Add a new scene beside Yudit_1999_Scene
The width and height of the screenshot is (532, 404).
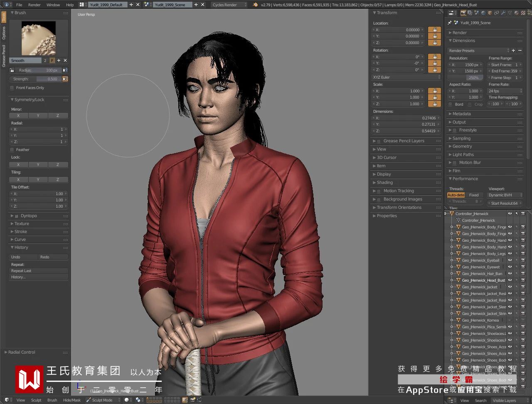pyautogui.click(x=196, y=5)
